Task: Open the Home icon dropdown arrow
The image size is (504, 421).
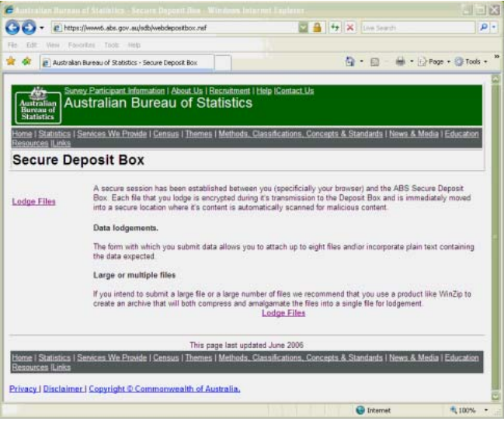Action: click(x=362, y=61)
